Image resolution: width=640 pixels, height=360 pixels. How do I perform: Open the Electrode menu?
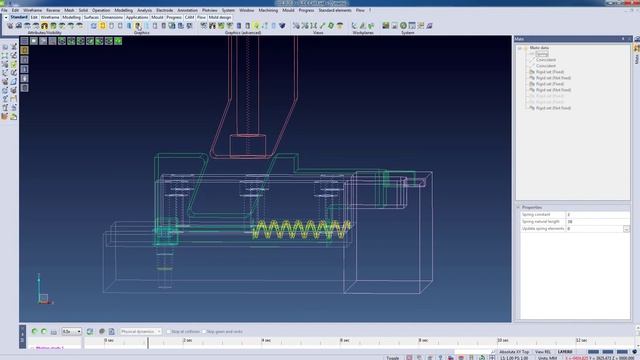164,10
